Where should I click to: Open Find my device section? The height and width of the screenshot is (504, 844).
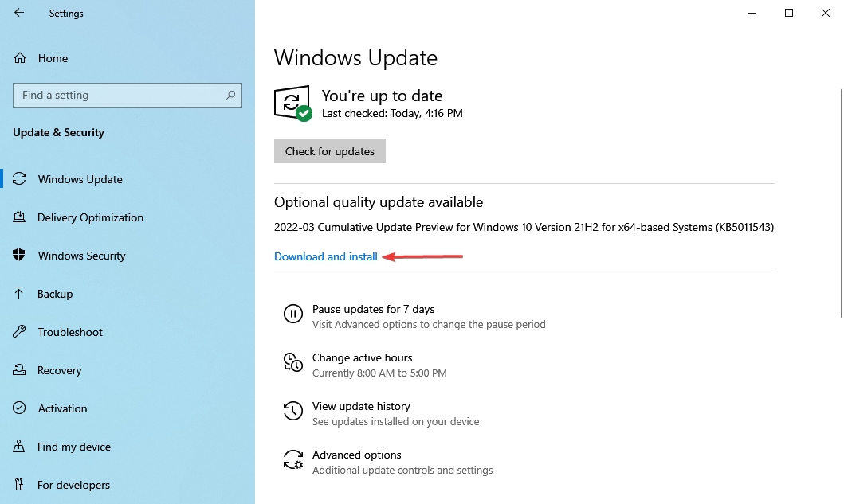(x=74, y=447)
